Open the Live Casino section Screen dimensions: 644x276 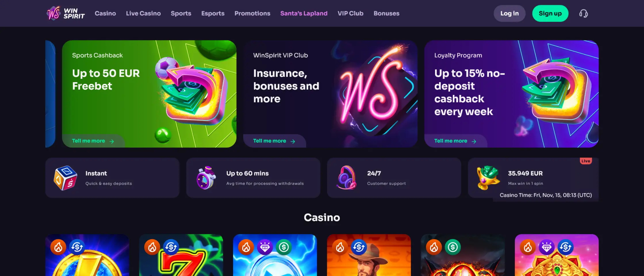(x=143, y=14)
